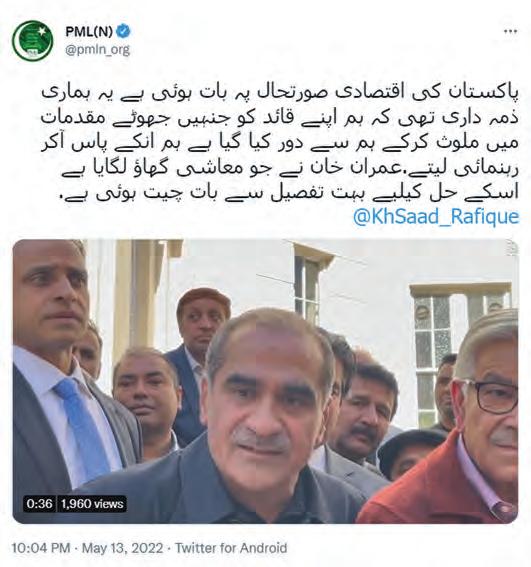The width and height of the screenshot is (531, 567).
Task: Click the third line of tweet text
Action: 280,144
